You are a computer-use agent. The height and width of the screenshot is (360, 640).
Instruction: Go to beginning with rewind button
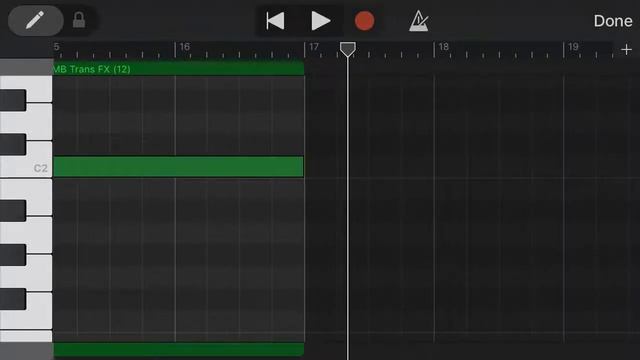click(x=276, y=21)
